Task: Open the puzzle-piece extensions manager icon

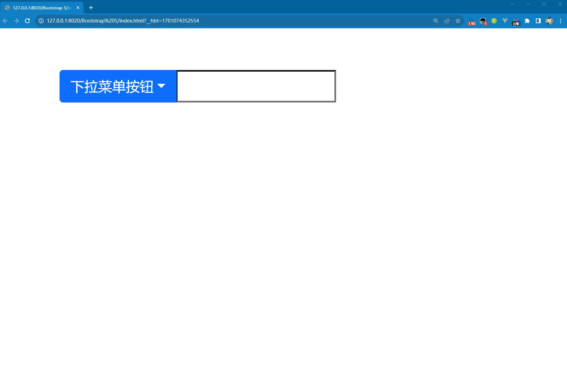Action: (x=527, y=21)
